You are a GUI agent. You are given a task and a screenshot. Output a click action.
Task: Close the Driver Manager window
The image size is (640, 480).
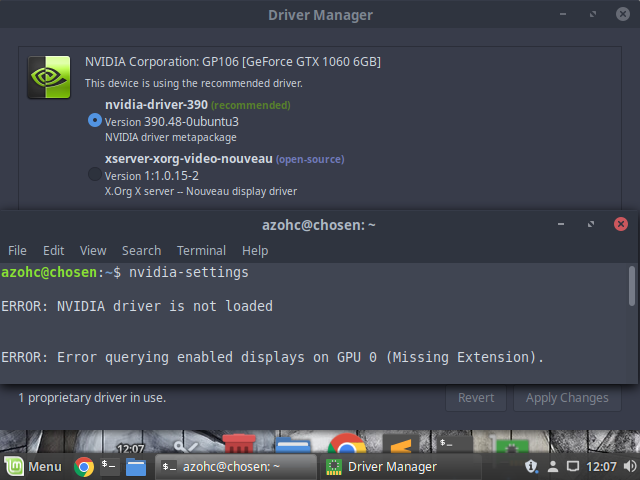coord(623,14)
